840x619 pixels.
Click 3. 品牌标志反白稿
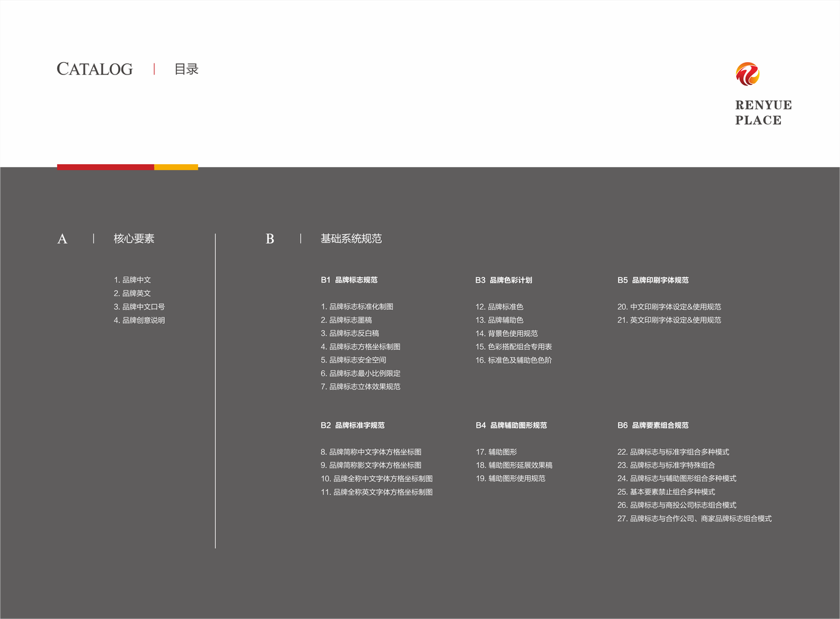[350, 333]
